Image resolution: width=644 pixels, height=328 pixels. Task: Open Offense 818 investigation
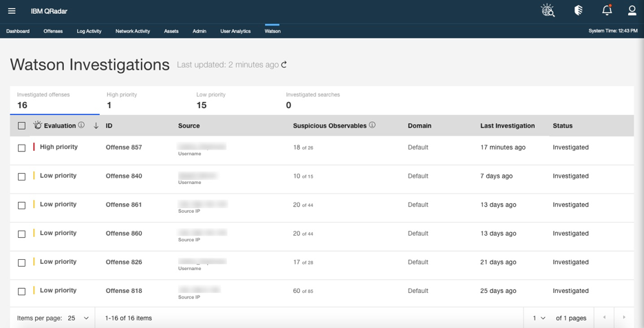pos(124,291)
